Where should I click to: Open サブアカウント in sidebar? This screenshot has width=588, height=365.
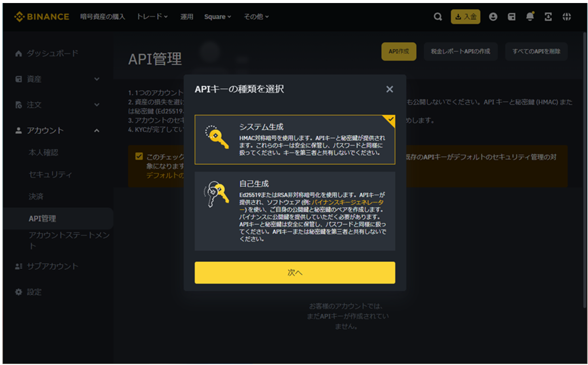click(52, 266)
